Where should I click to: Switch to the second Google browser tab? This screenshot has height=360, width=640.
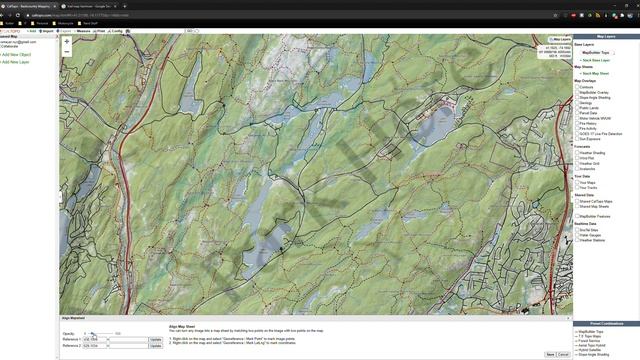88,6
